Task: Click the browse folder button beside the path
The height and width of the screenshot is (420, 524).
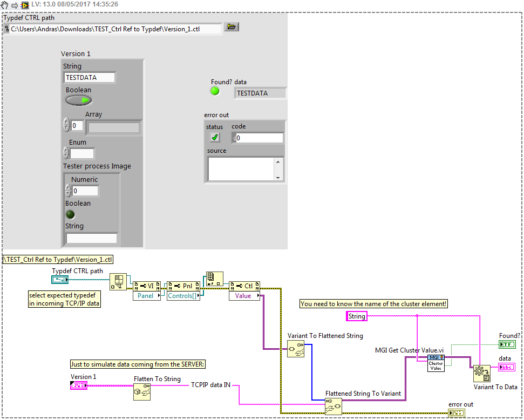Action: coord(232,27)
